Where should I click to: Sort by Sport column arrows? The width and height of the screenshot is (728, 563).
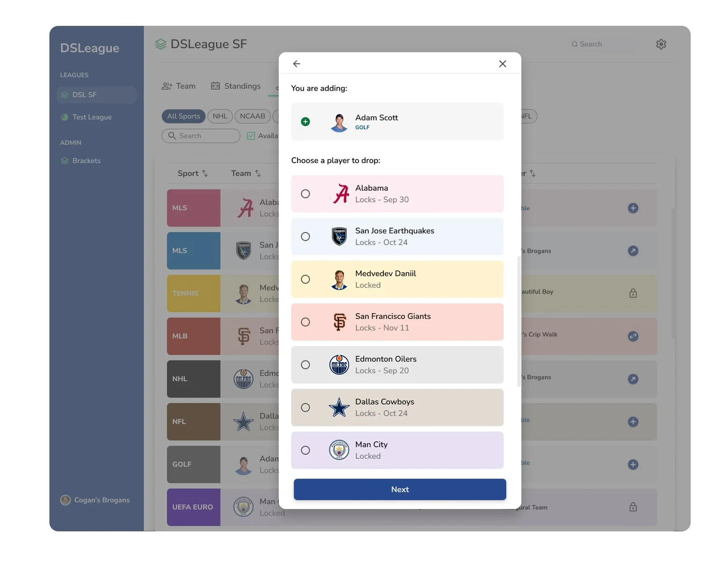point(205,173)
